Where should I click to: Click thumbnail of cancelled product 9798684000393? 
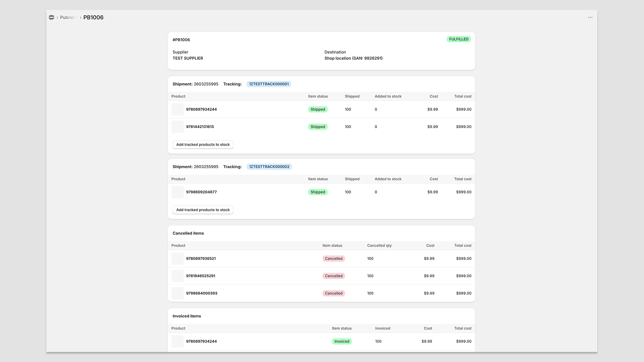pyautogui.click(x=178, y=293)
